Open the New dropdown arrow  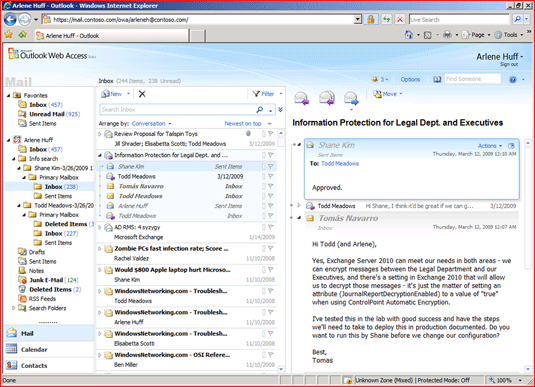pos(128,94)
